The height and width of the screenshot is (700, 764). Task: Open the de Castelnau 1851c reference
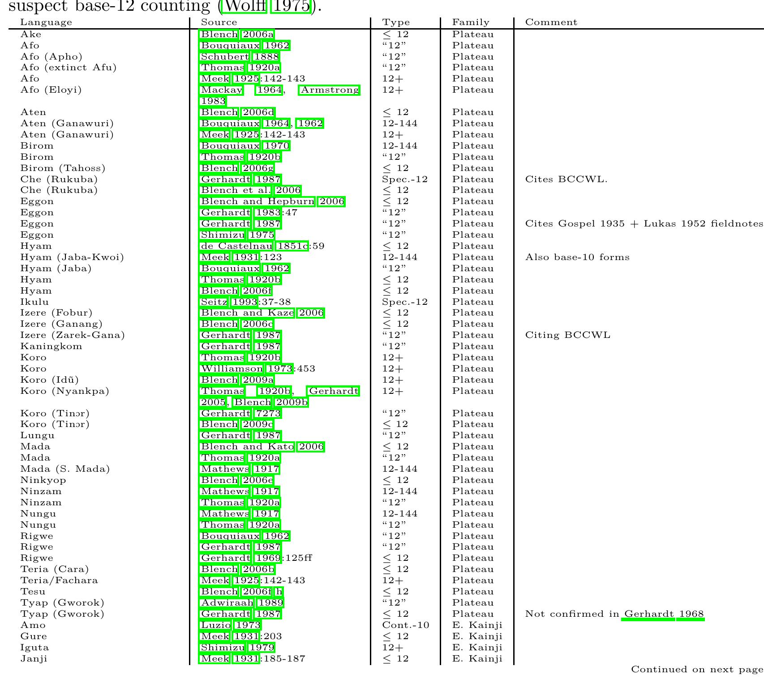pyautogui.click(x=254, y=246)
